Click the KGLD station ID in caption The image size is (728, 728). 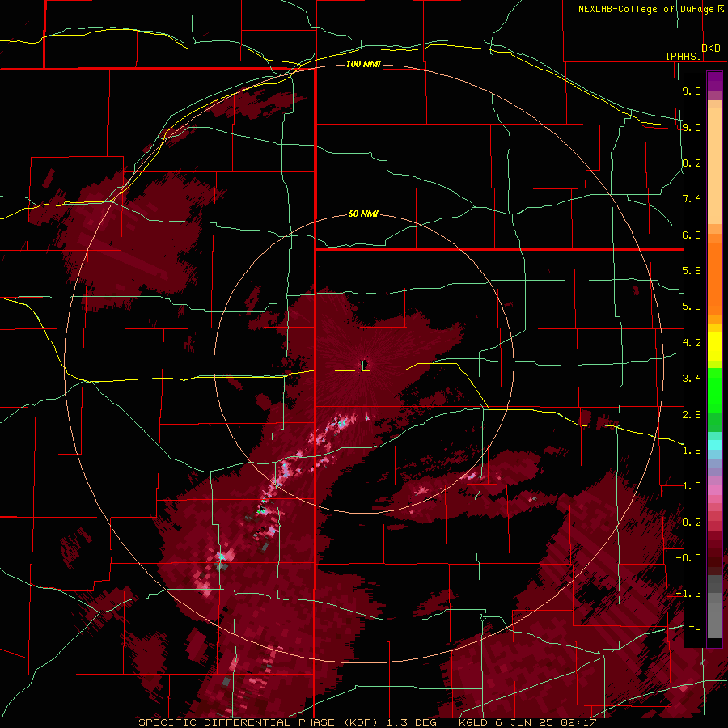coord(472,722)
